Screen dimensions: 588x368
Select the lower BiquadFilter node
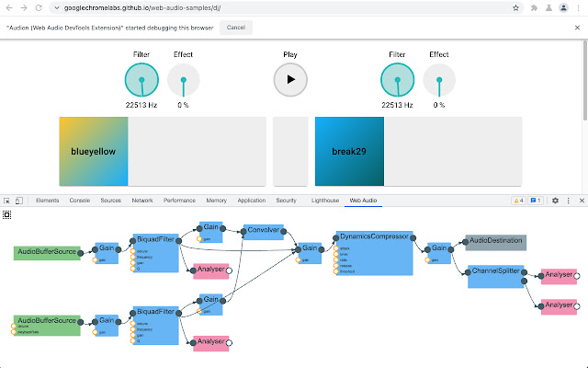[155, 326]
